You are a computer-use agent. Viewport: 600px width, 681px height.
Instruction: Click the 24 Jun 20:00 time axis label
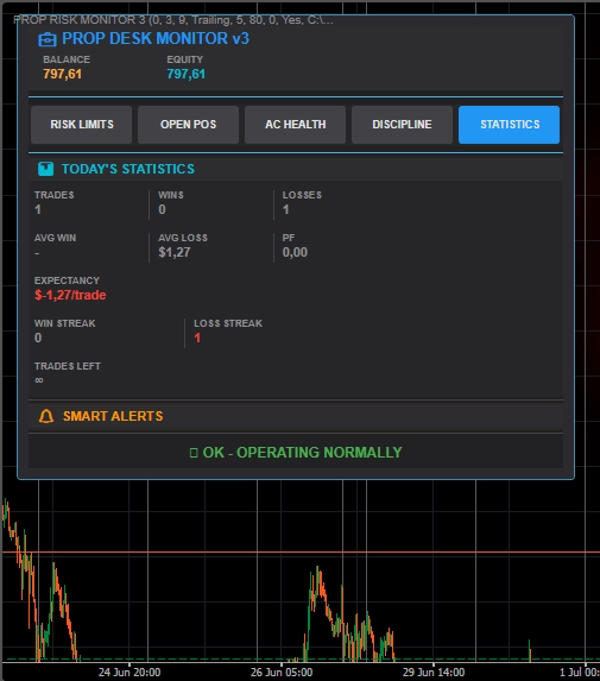click(x=129, y=672)
